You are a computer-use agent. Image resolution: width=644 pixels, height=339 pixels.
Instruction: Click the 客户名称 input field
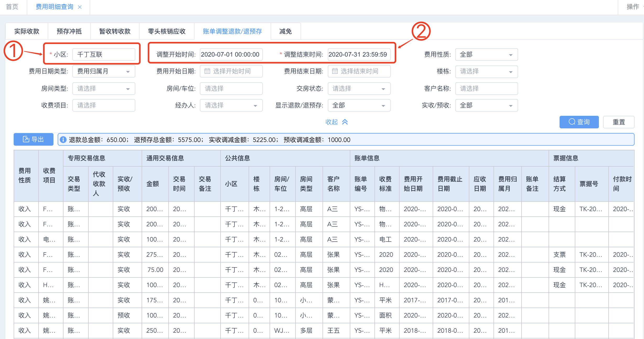click(486, 89)
